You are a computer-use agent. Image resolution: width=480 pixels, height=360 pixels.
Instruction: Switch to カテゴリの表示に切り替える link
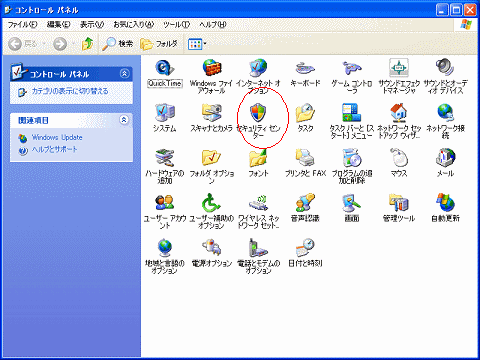tap(70, 91)
